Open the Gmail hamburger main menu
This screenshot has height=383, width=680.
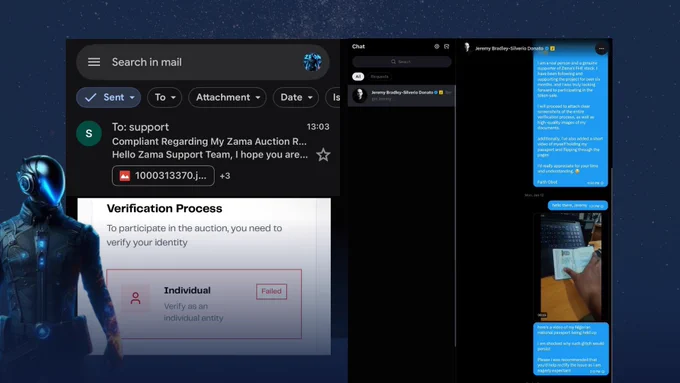pyautogui.click(x=94, y=62)
